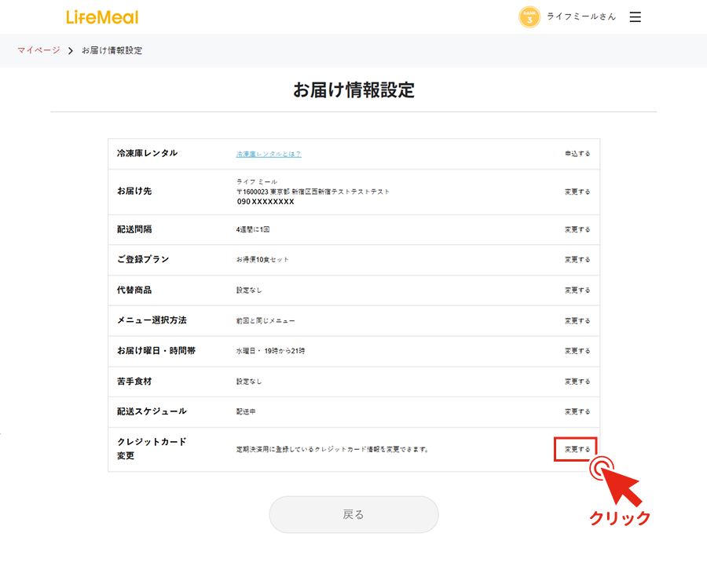Click the RANK 3 badge icon
The width and height of the screenshot is (707, 588).
coord(529,16)
